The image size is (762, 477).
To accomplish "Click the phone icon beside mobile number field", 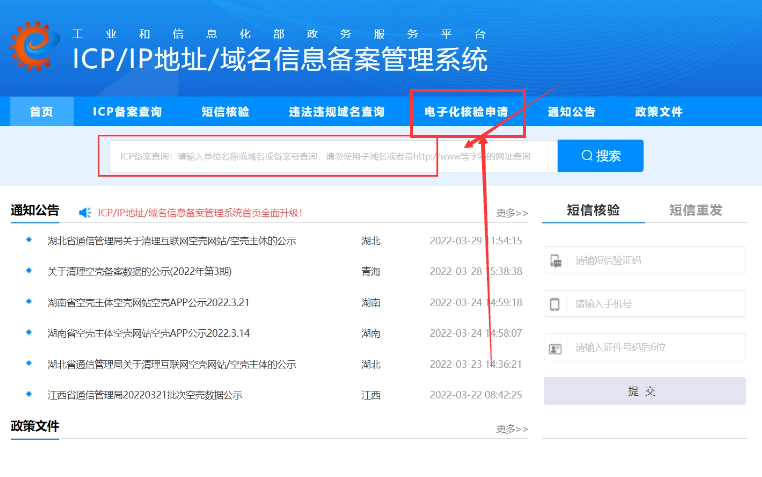I will tap(554, 304).
